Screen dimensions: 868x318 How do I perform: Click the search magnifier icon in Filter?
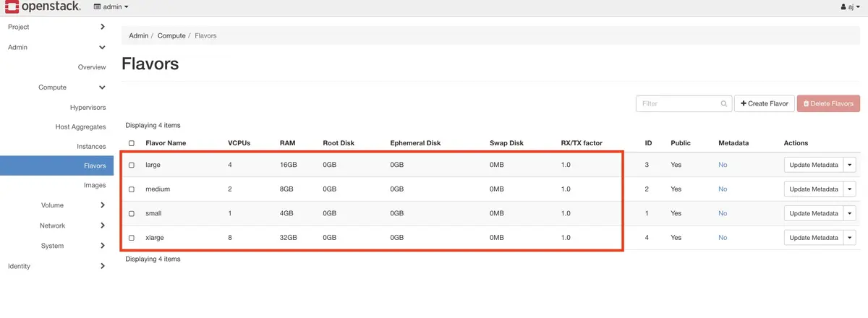pyautogui.click(x=724, y=104)
